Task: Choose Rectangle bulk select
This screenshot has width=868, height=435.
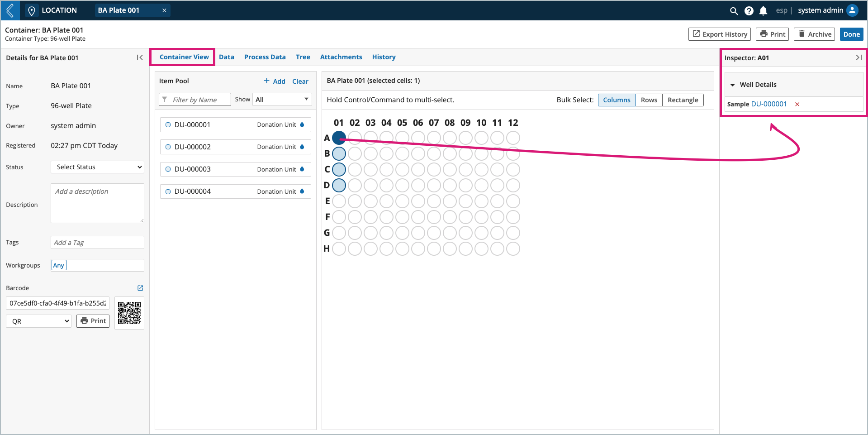Action: [x=683, y=100]
